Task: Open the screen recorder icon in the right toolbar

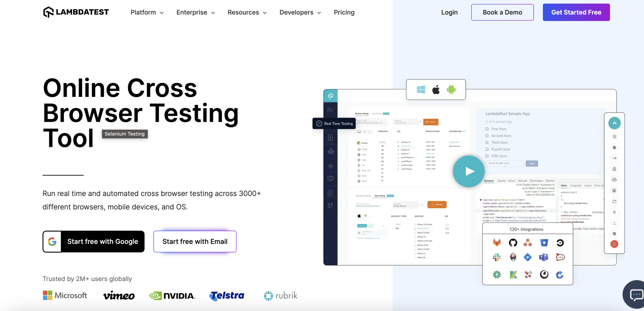Action: 614,158
